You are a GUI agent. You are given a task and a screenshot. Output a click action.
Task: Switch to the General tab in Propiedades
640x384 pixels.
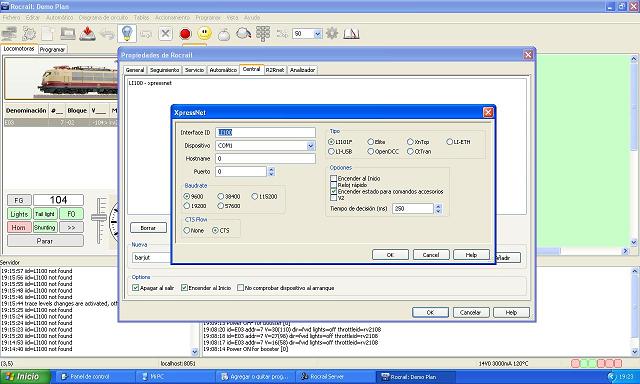[135, 70]
